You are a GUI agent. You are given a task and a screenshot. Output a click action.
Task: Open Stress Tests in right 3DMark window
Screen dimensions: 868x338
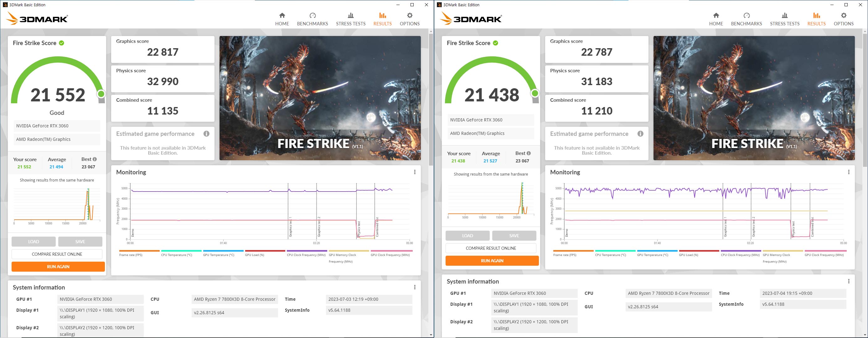coord(784,19)
